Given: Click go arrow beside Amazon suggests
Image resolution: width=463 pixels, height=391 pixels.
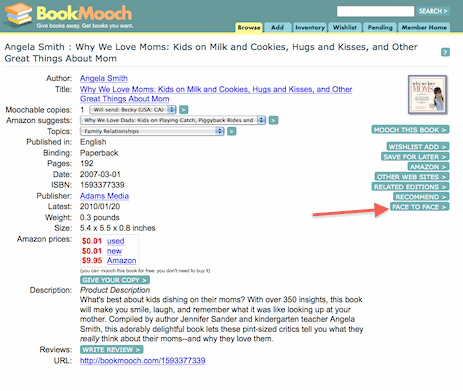Looking at the screenshot, I should point(273,120).
